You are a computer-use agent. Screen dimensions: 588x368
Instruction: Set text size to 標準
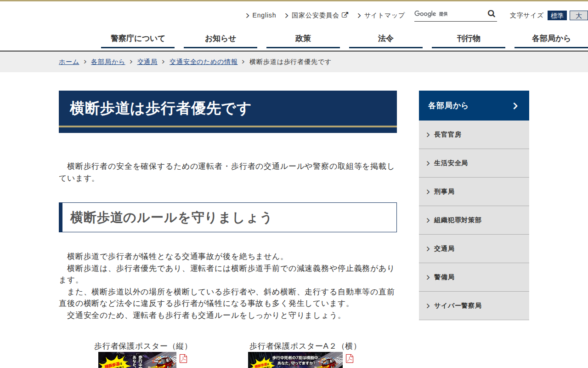(x=557, y=16)
